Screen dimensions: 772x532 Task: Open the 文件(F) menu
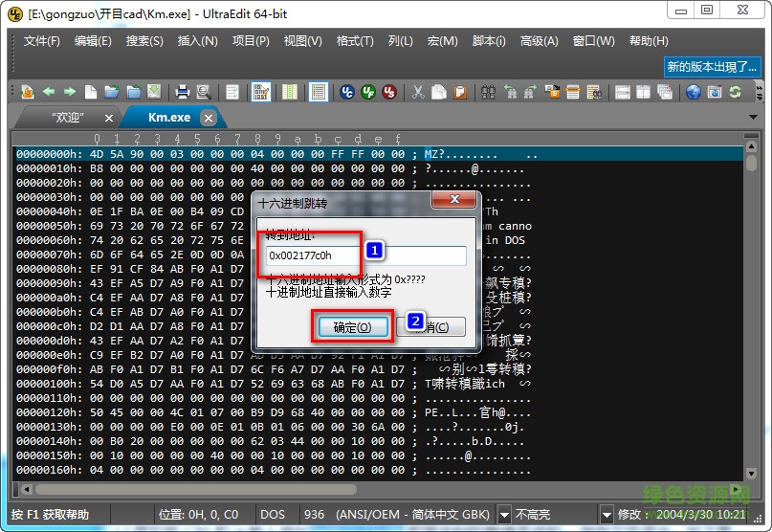tap(42, 41)
